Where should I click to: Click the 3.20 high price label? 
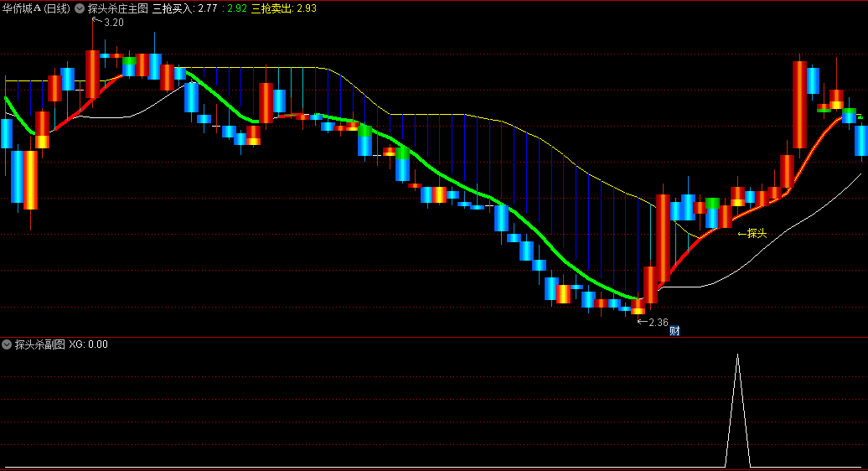(113, 23)
